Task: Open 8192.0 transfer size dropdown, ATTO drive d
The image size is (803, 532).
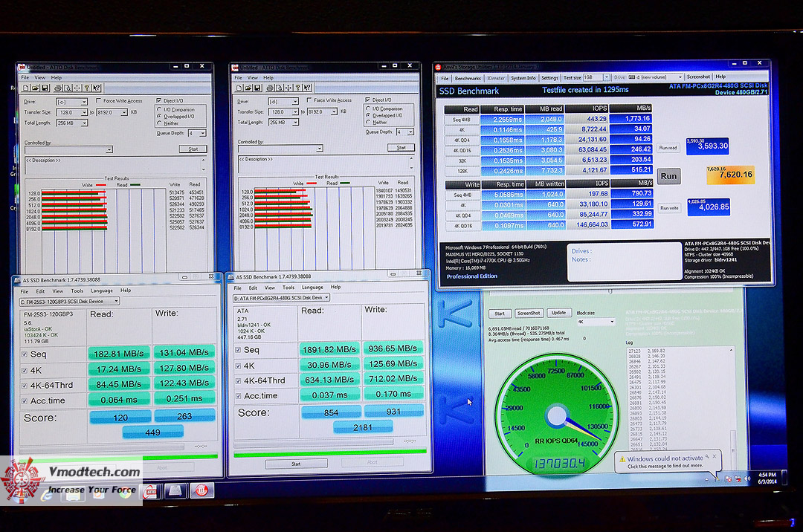Action: tap(334, 111)
